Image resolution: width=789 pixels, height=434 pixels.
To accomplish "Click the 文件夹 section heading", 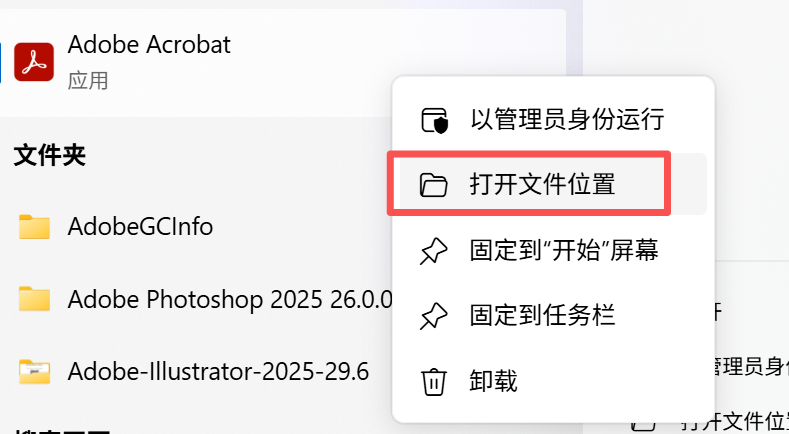I will (50, 155).
